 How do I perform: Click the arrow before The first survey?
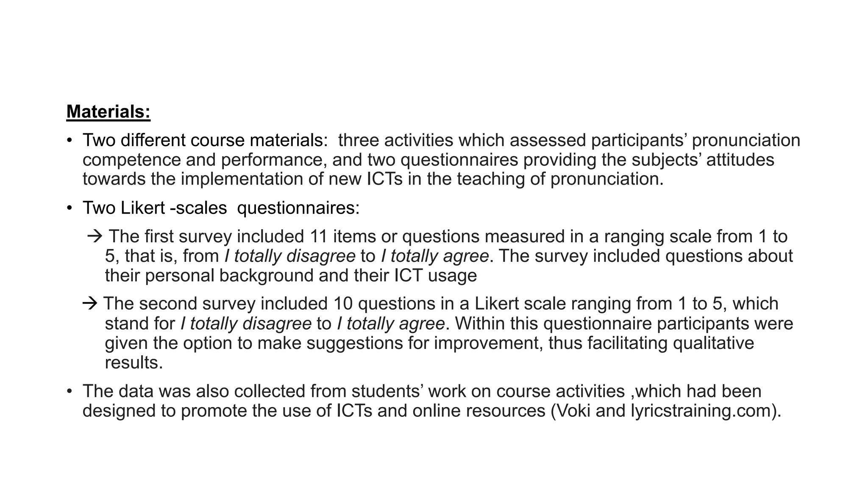coord(95,236)
